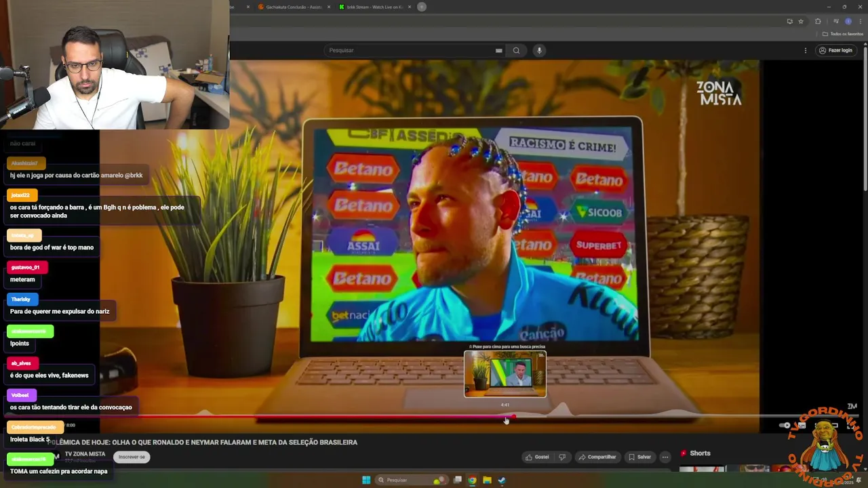868x488 pixels.
Task: Bookmark this page with the star icon
Action: 800,21
